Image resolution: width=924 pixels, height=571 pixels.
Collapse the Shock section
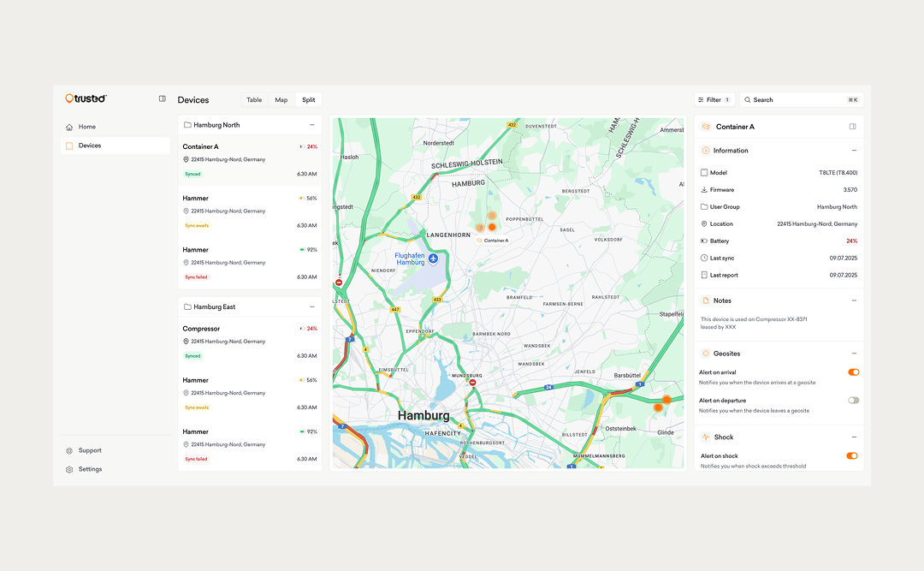(x=854, y=437)
